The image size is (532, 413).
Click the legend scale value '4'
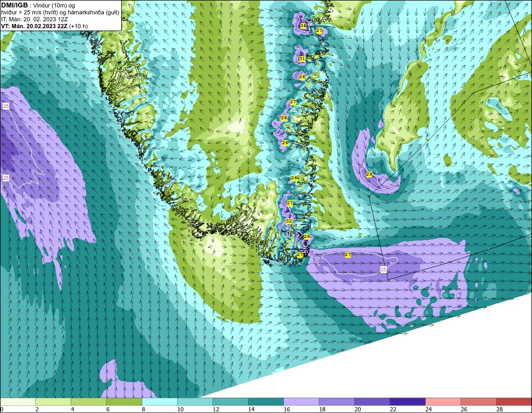72,409
